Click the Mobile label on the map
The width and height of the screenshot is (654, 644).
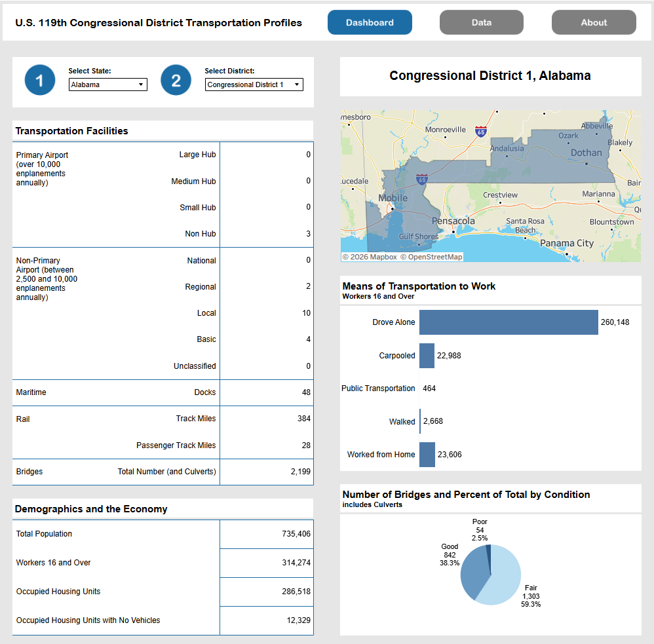tap(393, 198)
